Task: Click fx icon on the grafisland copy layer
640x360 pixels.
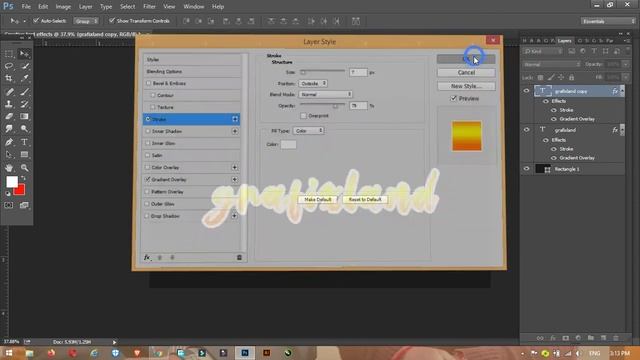Action: (615, 91)
